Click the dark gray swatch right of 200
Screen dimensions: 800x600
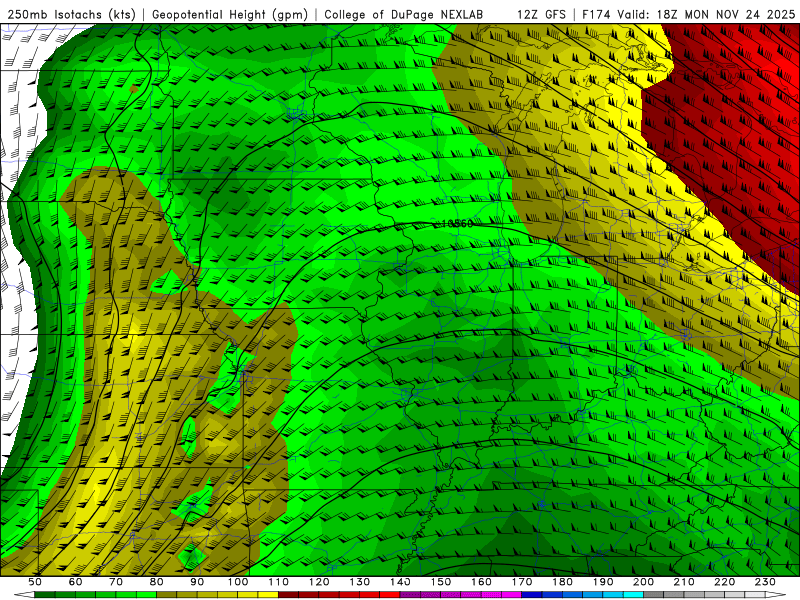[x=654, y=594]
